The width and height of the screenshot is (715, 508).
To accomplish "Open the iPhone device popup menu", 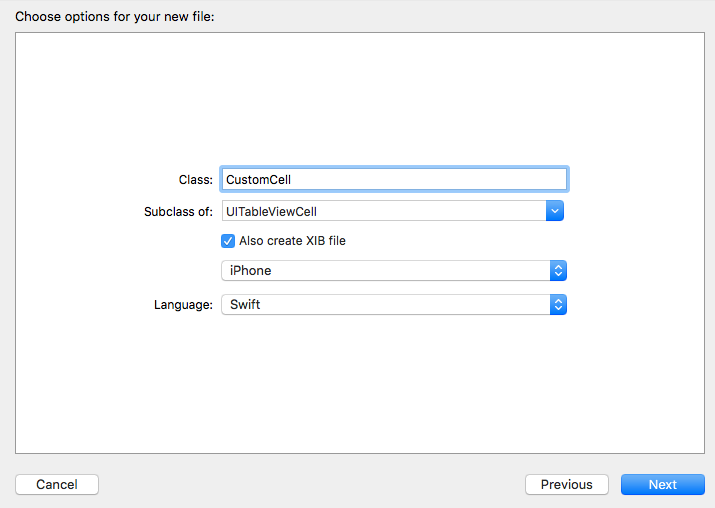I will pyautogui.click(x=393, y=271).
